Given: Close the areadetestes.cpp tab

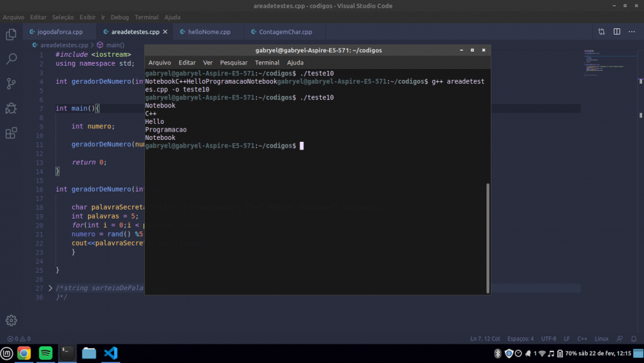Looking at the screenshot, I should coord(165,32).
